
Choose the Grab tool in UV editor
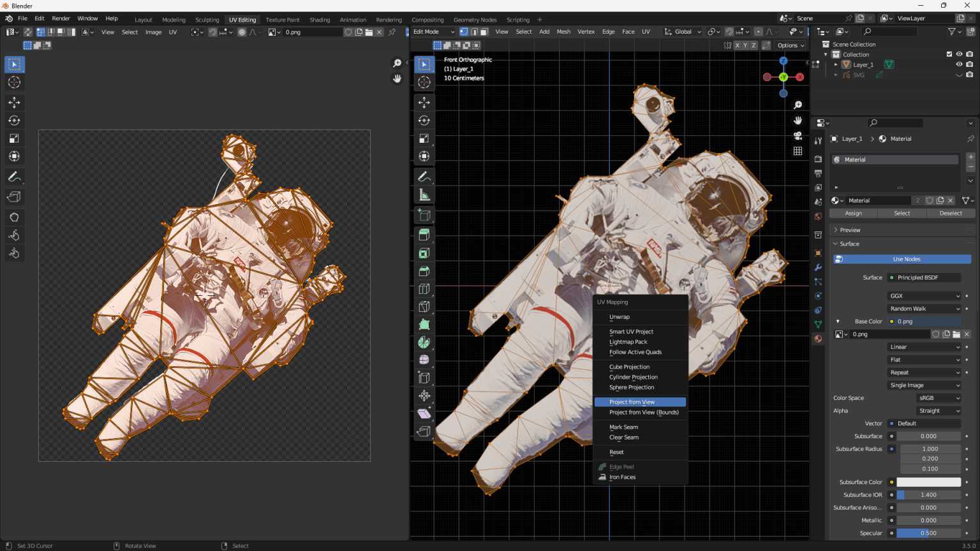[14, 217]
